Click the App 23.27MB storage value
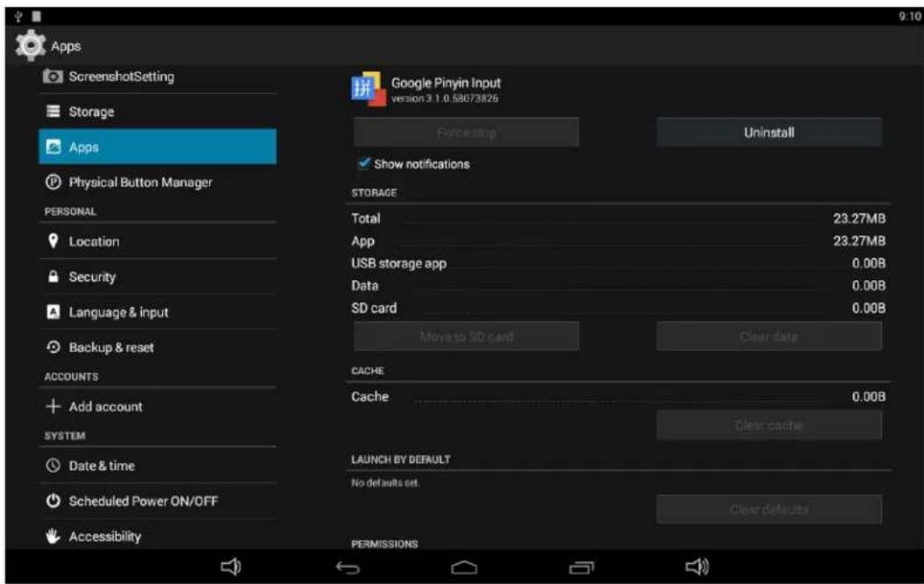 tap(859, 241)
